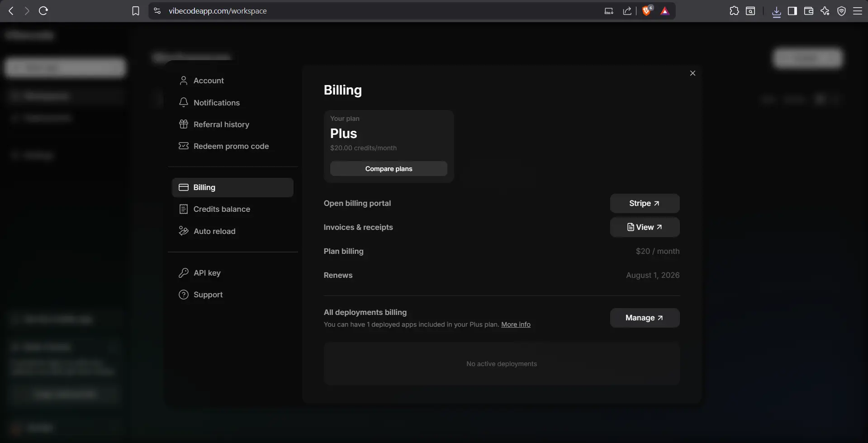The width and height of the screenshot is (868, 443).
Task: Click the No active deployments text
Action: [502, 364]
